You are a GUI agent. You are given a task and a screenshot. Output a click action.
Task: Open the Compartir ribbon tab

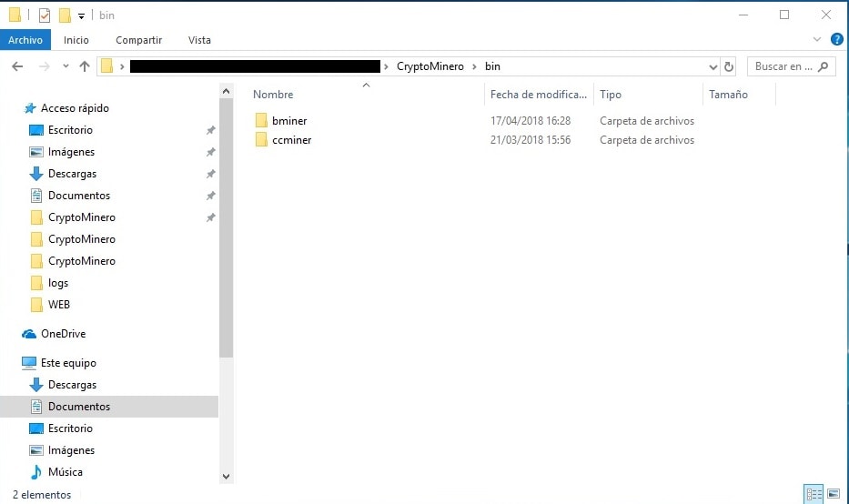[x=138, y=40]
